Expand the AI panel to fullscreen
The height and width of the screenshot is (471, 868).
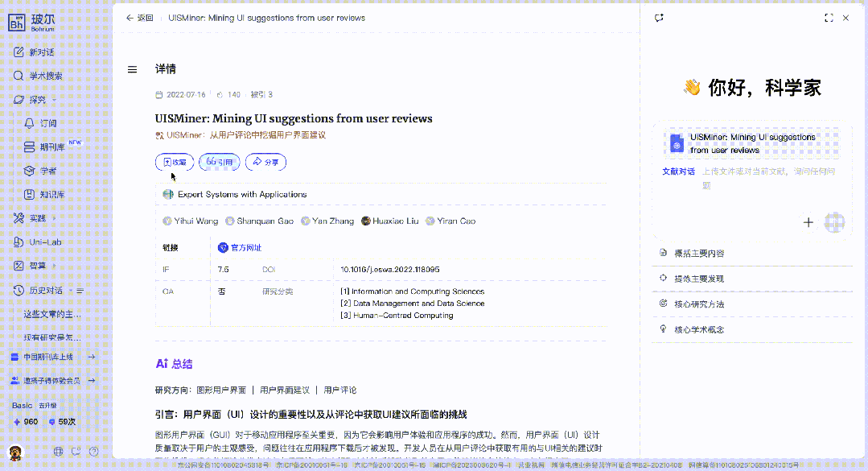(x=829, y=18)
